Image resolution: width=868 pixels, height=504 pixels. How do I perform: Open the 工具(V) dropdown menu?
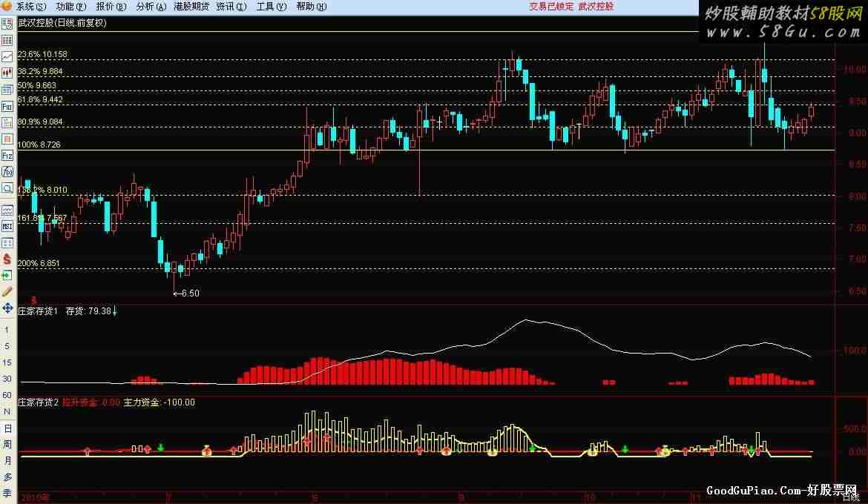click(270, 6)
